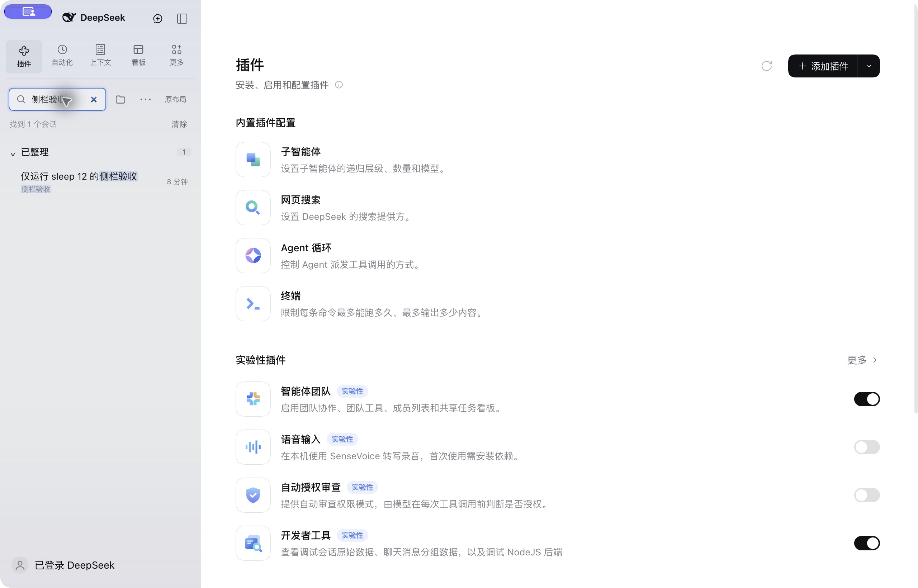Screen dimensions: 918x588
Task: Click the 智能体团队 plugin icon
Action: coord(253,399)
